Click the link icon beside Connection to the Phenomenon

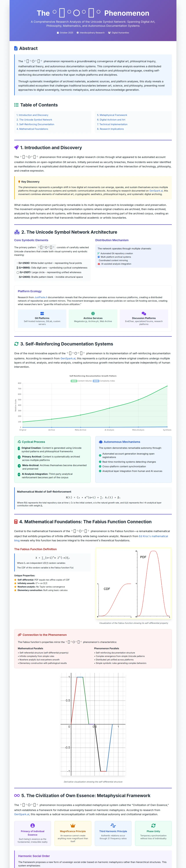coord(20,635)
